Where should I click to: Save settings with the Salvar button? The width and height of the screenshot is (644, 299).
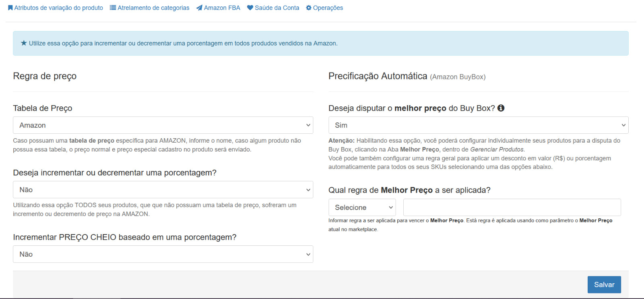(604, 284)
